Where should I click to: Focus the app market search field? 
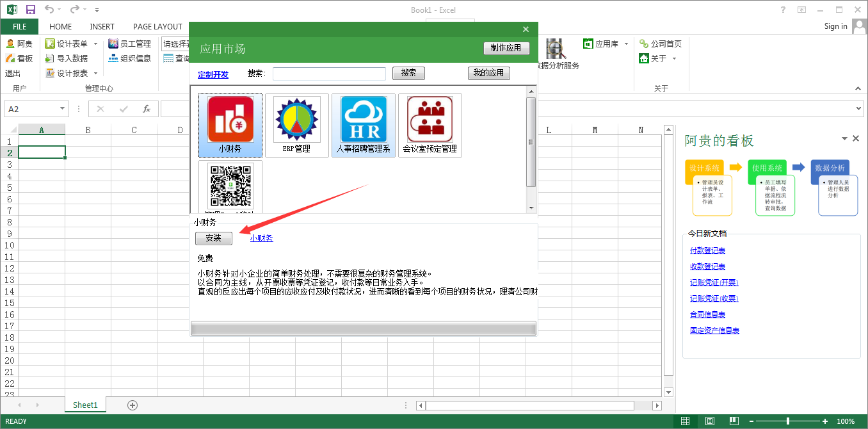click(x=329, y=74)
